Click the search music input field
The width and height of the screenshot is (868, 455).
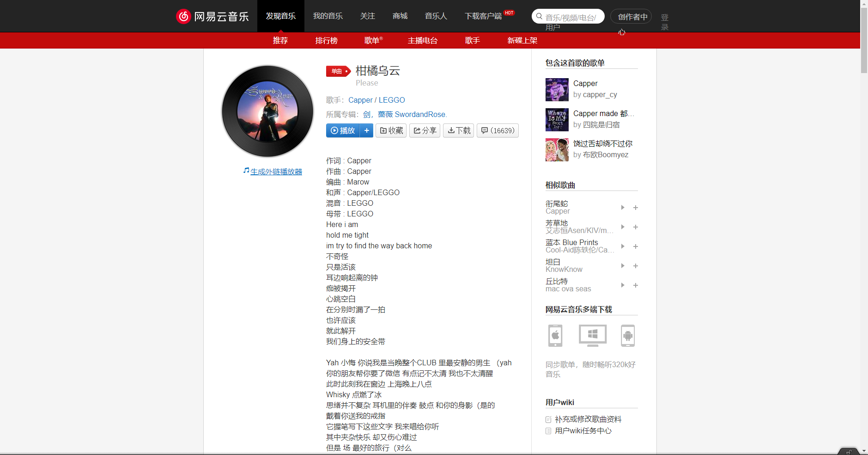(x=573, y=16)
